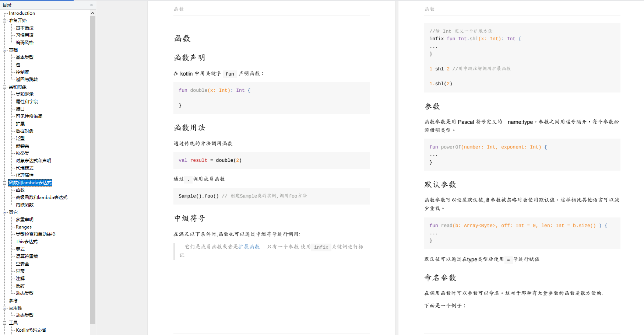Select the 参考 entry
Screen dimensions: 644x335
coord(13,301)
